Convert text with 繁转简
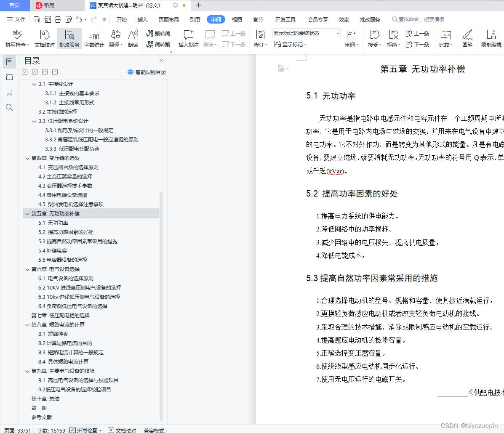 click(158, 33)
